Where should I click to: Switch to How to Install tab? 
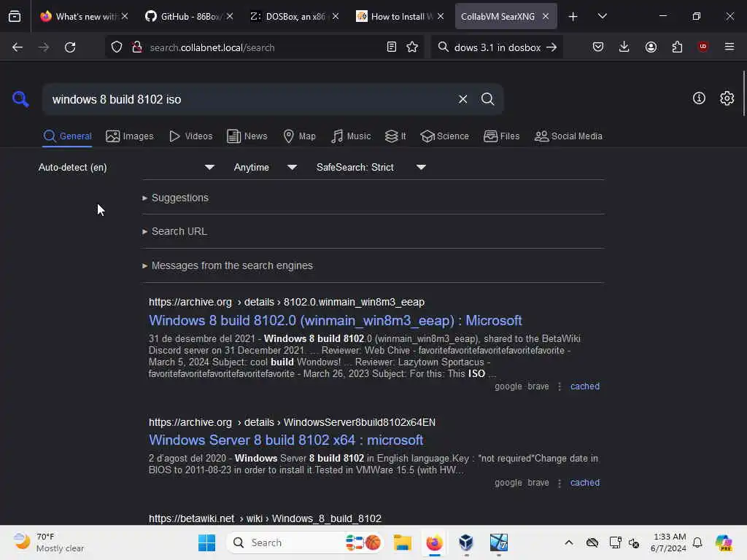tap(400, 17)
